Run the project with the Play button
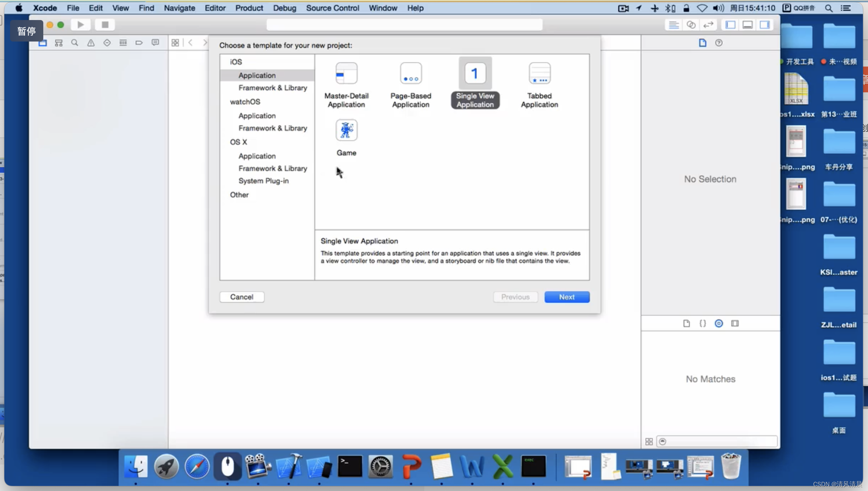The height and width of the screenshot is (491, 868). pos(81,25)
